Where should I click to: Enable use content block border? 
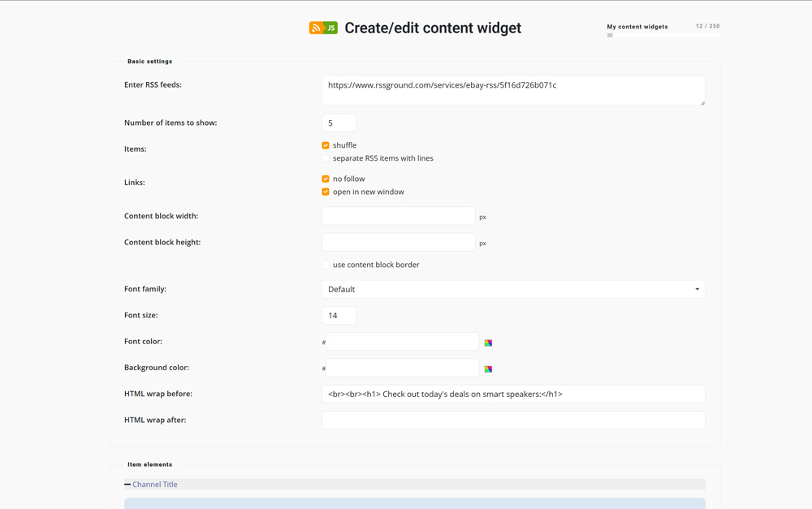326,265
